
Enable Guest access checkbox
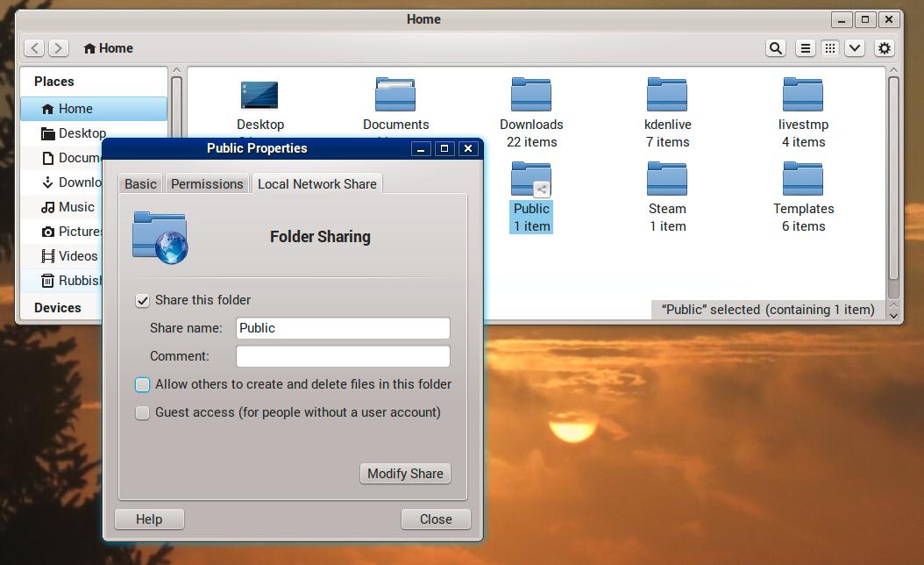(x=143, y=412)
